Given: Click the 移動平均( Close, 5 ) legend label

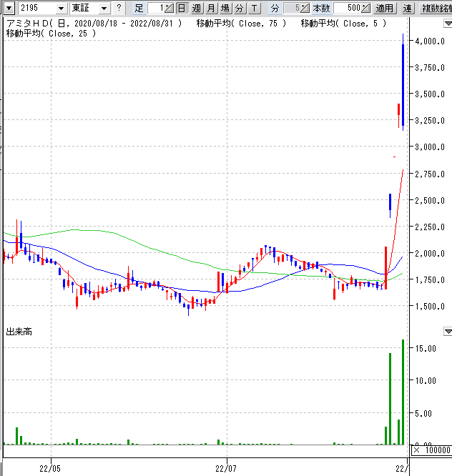Looking at the screenshot, I should coord(344,24).
